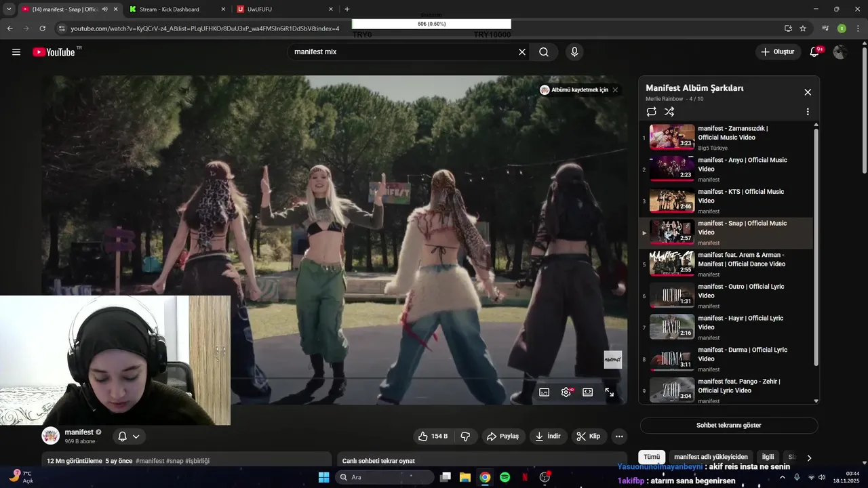Mute audio on the manifest Snap tab
The width and height of the screenshot is (868, 488).
[x=104, y=9]
